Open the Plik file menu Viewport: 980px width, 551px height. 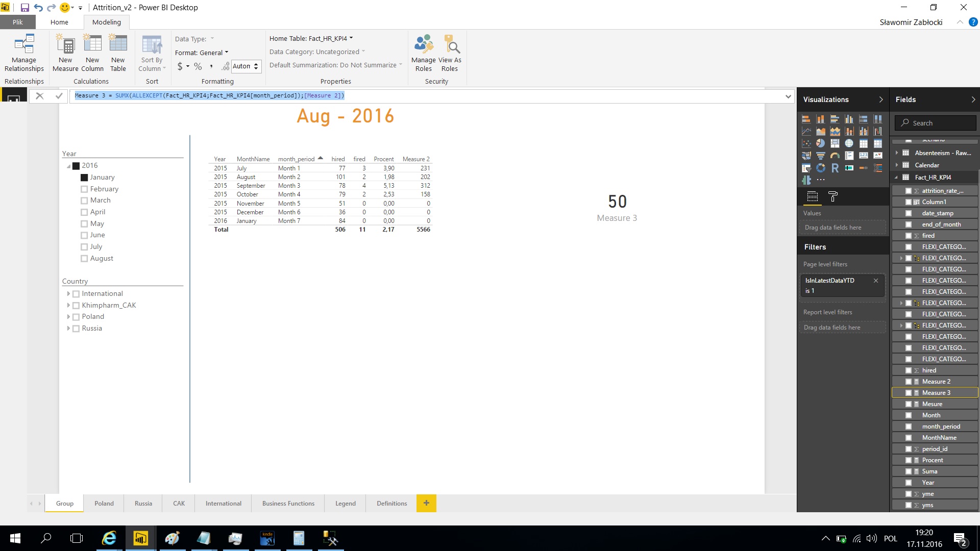click(x=18, y=22)
